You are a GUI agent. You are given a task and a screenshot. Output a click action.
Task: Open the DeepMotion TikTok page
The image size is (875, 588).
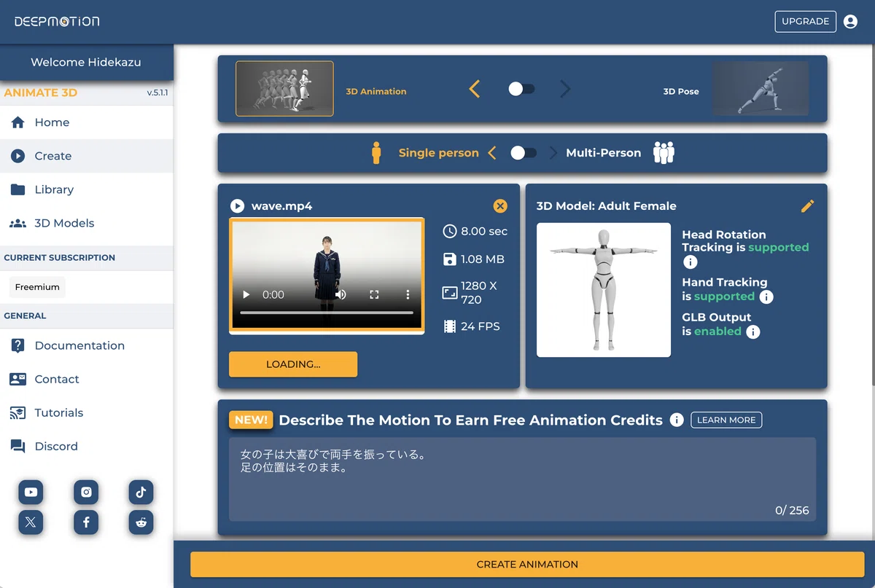pos(141,493)
